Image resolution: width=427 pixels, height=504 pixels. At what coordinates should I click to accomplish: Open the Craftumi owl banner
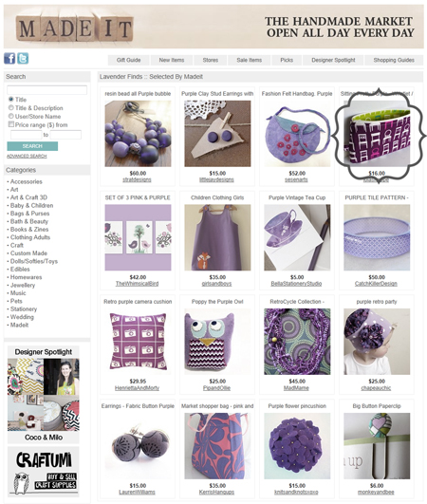[44, 471]
